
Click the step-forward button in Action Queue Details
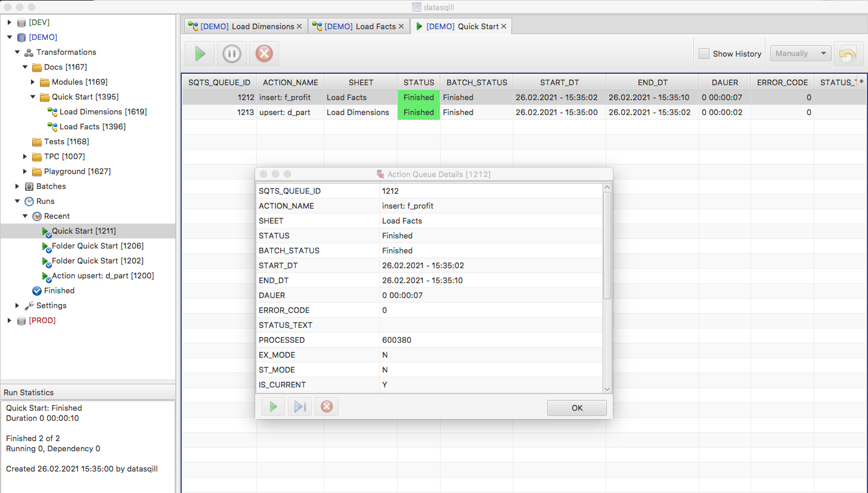coord(300,407)
